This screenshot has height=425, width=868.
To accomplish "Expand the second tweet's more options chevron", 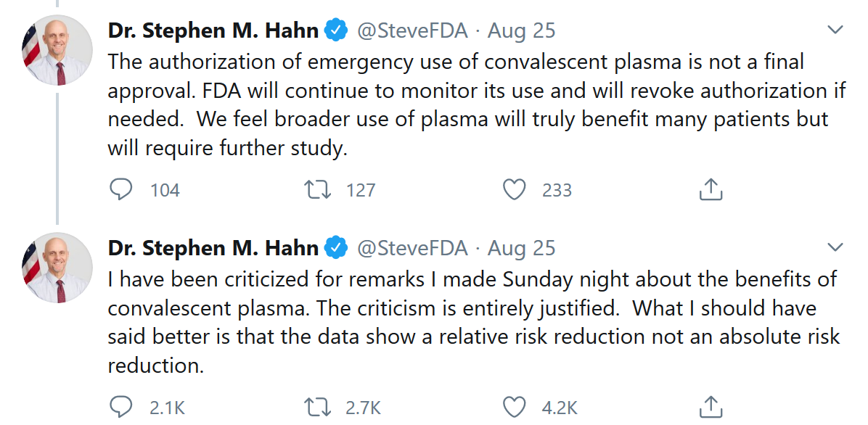I will tap(835, 248).
